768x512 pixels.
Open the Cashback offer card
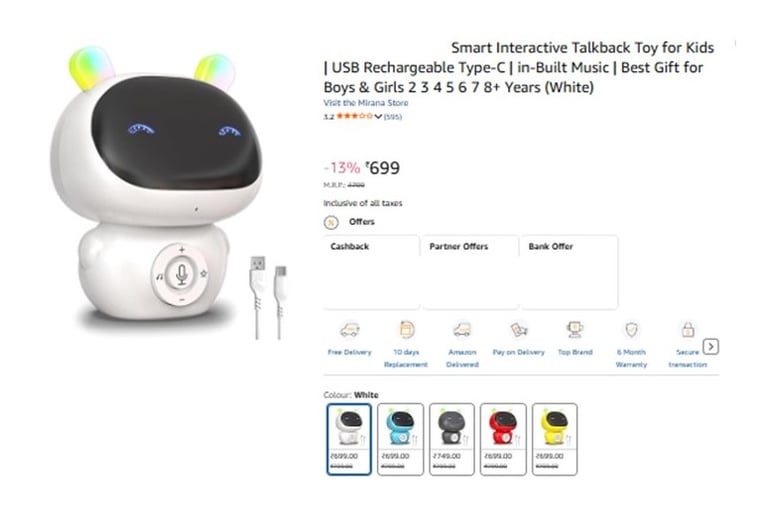(x=372, y=272)
